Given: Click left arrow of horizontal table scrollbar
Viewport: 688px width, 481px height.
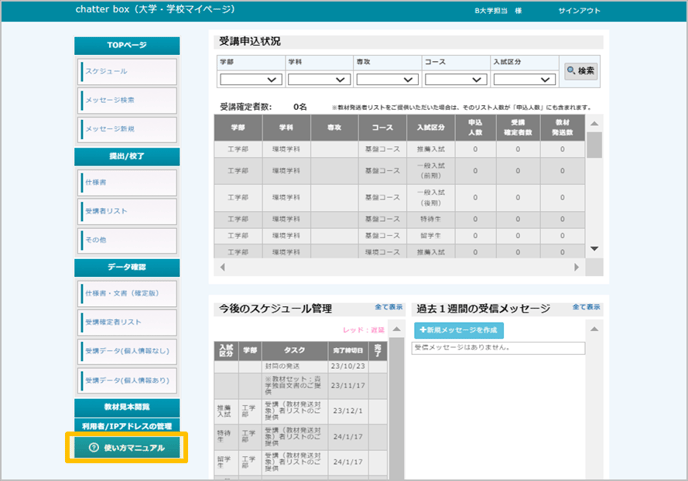Looking at the screenshot, I should tap(222, 268).
